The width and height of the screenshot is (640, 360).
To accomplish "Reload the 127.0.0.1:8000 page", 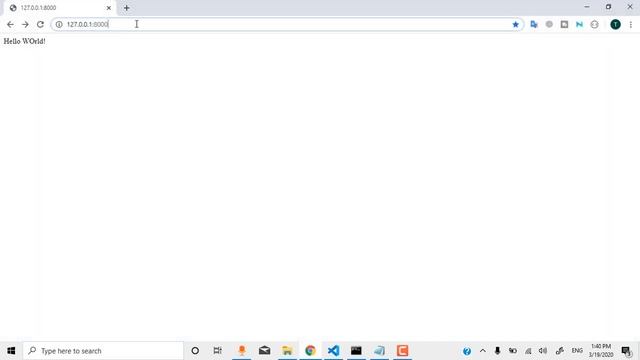I will (40, 24).
